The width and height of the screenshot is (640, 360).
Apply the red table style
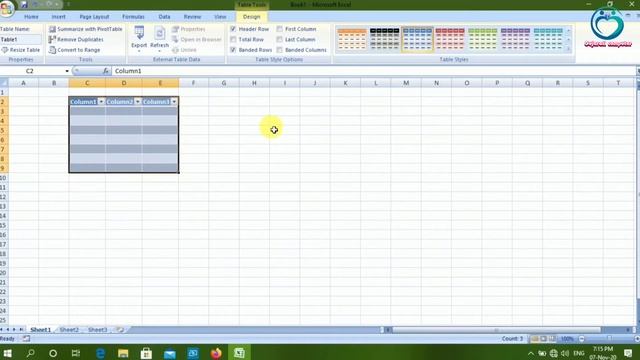pyautogui.click(x=450, y=39)
